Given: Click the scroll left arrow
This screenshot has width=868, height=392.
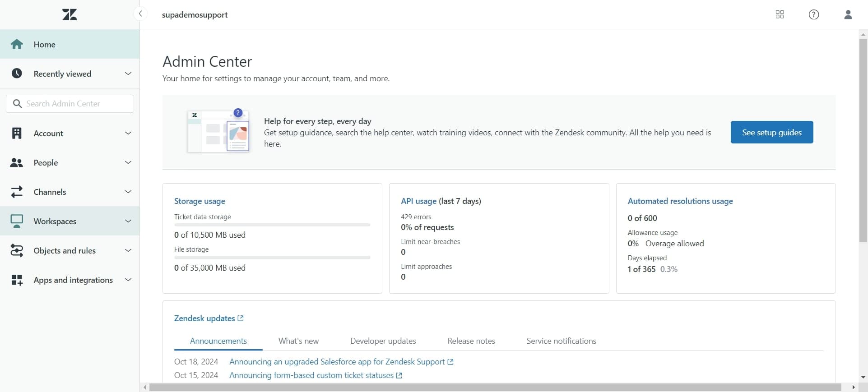Looking at the screenshot, I should (x=144, y=387).
